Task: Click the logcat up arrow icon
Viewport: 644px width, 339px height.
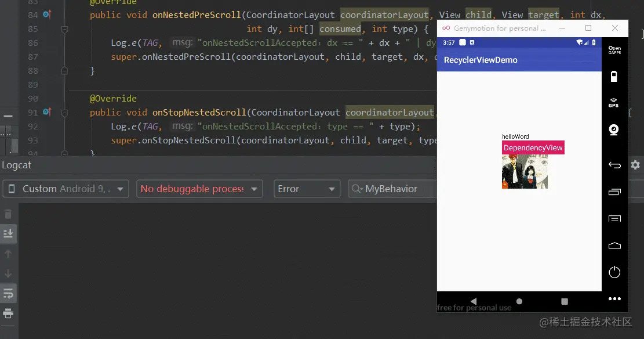Action: point(8,254)
